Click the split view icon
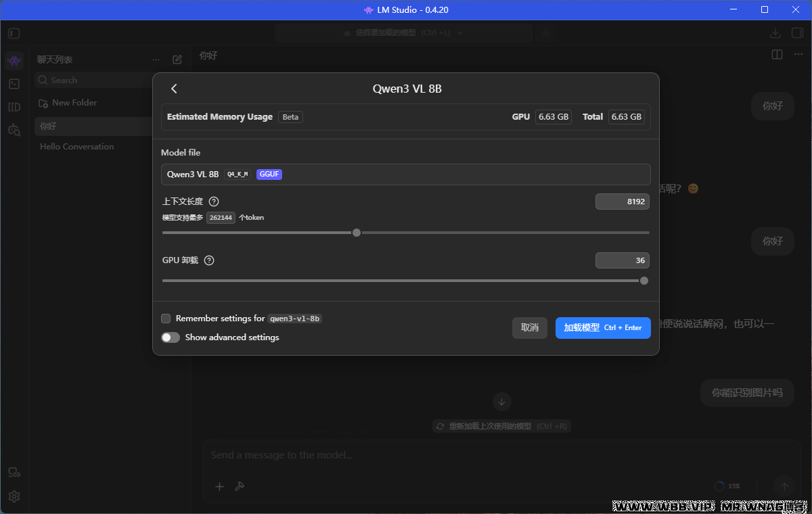 coord(777,55)
